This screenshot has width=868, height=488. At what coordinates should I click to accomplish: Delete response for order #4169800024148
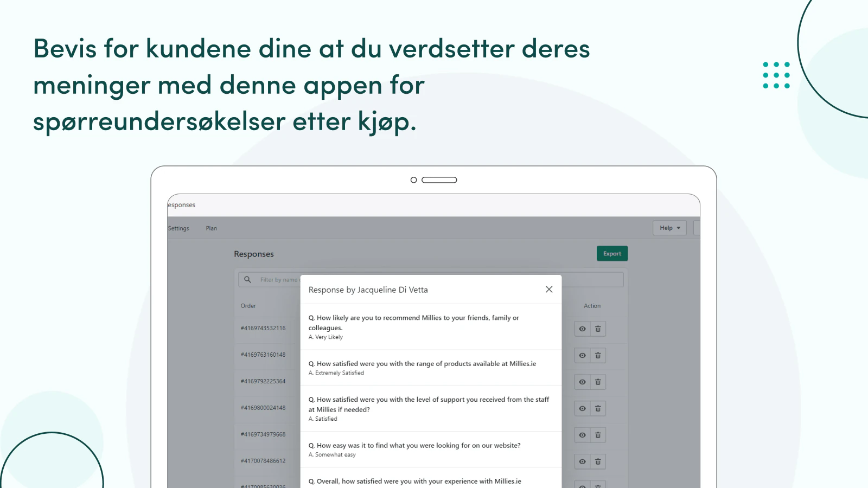pyautogui.click(x=598, y=409)
